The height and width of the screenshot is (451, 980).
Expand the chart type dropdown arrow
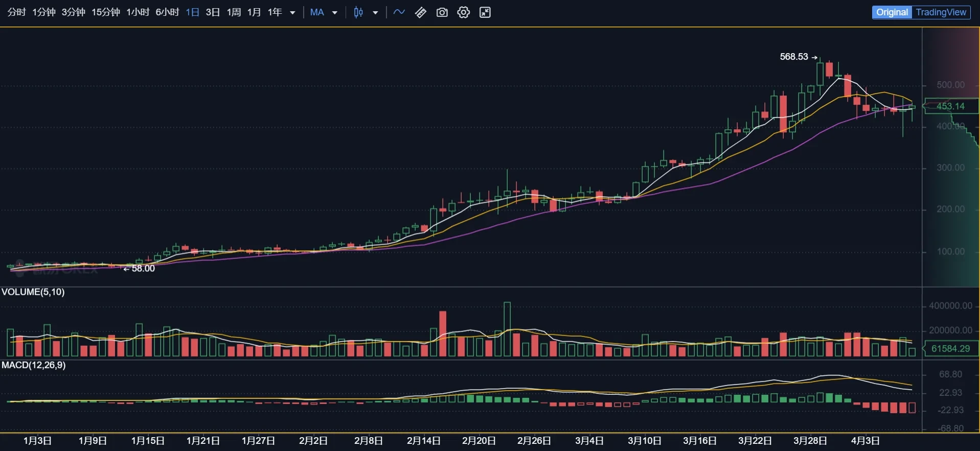pos(375,13)
